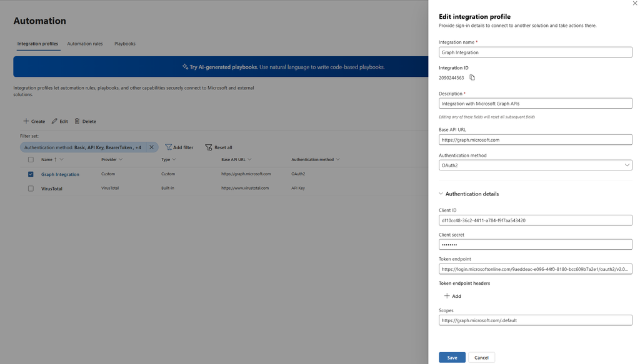Screen dimensions: 640x364
Task: Click the Base API URL input field
Action: pyautogui.click(x=535, y=140)
